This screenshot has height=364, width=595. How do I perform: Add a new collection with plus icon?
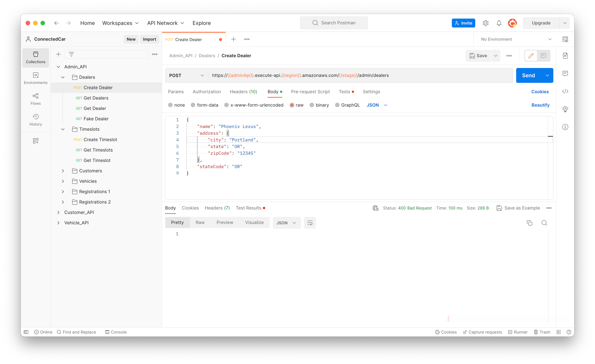(58, 54)
